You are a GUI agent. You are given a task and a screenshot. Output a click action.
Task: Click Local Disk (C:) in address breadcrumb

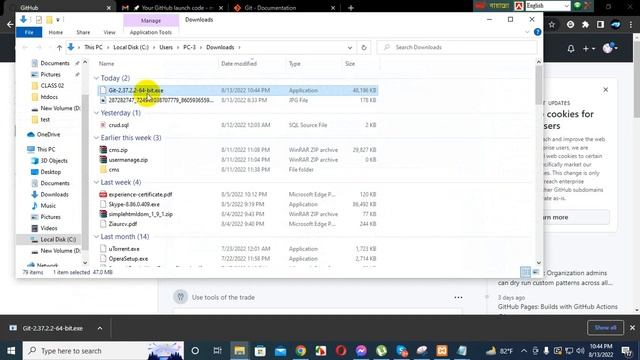(131, 47)
